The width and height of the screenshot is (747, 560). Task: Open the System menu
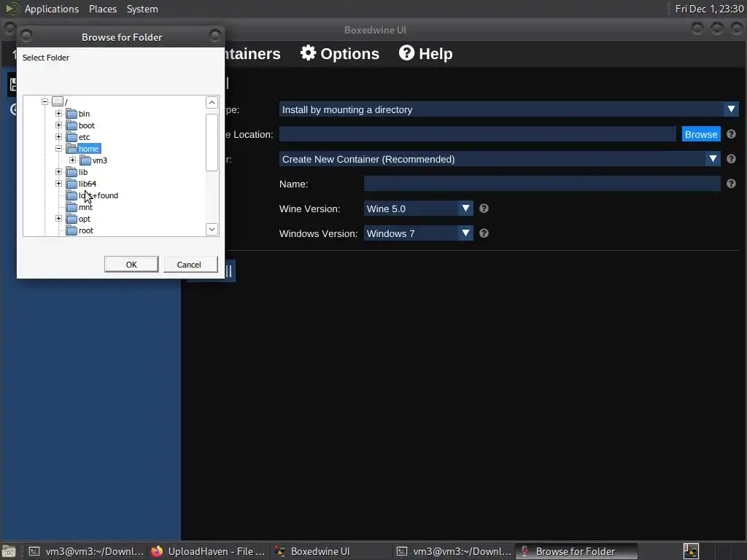pos(142,9)
